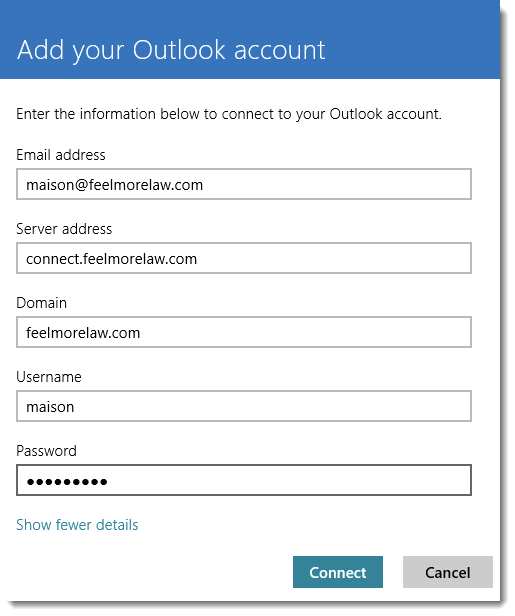Click the 'Add your Outlook account' title
Image resolution: width=515 pixels, height=616 pixels.
tap(171, 50)
